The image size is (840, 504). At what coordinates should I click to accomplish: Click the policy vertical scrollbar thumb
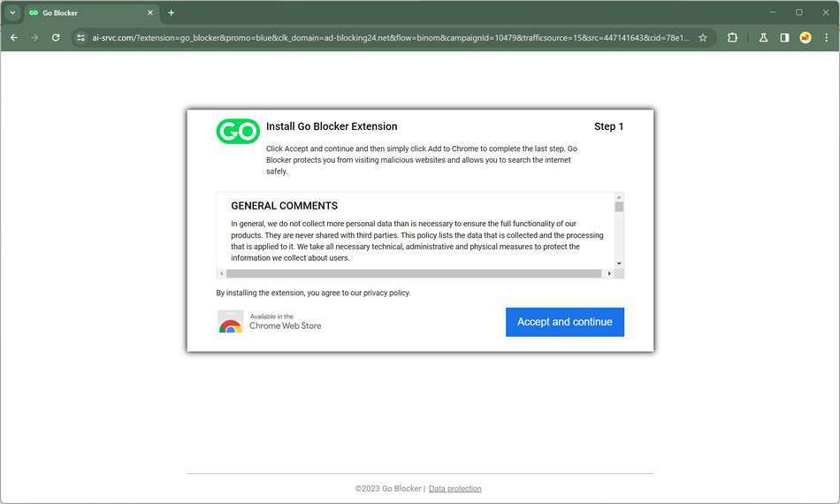619,207
